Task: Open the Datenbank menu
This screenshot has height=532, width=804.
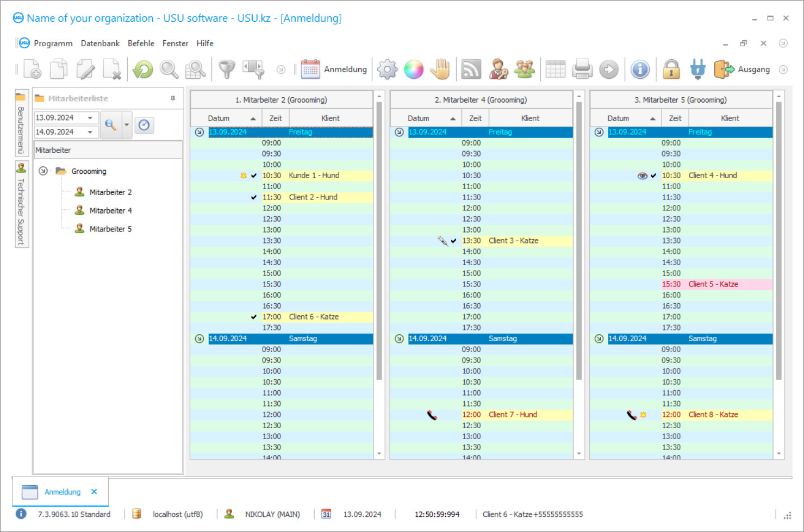Action: click(100, 43)
